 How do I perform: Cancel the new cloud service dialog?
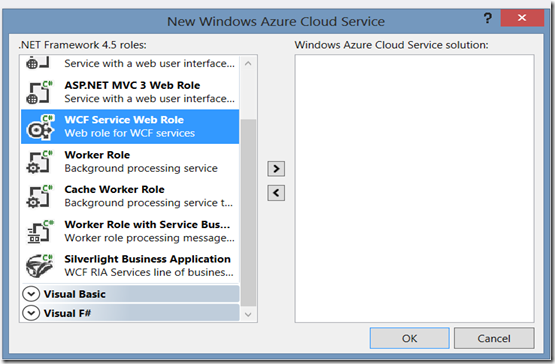494,338
